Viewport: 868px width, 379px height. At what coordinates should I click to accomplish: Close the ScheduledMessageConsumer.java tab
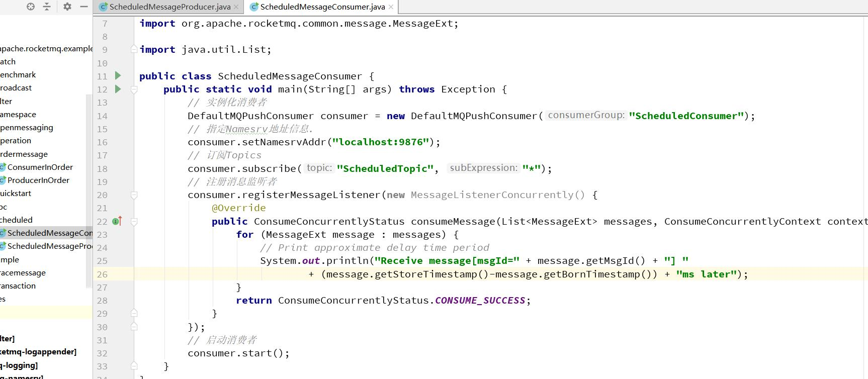click(x=391, y=7)
